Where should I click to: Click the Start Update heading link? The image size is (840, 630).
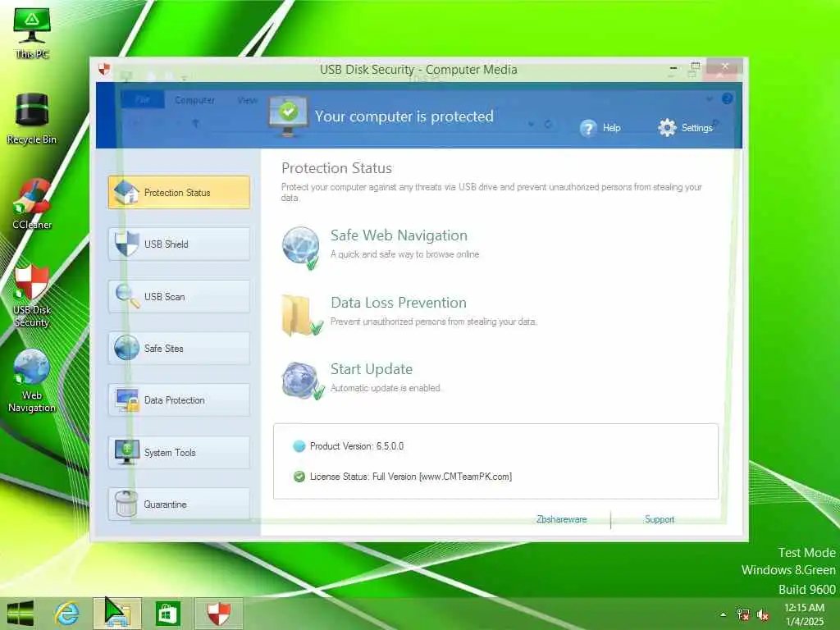click(372, 369)
